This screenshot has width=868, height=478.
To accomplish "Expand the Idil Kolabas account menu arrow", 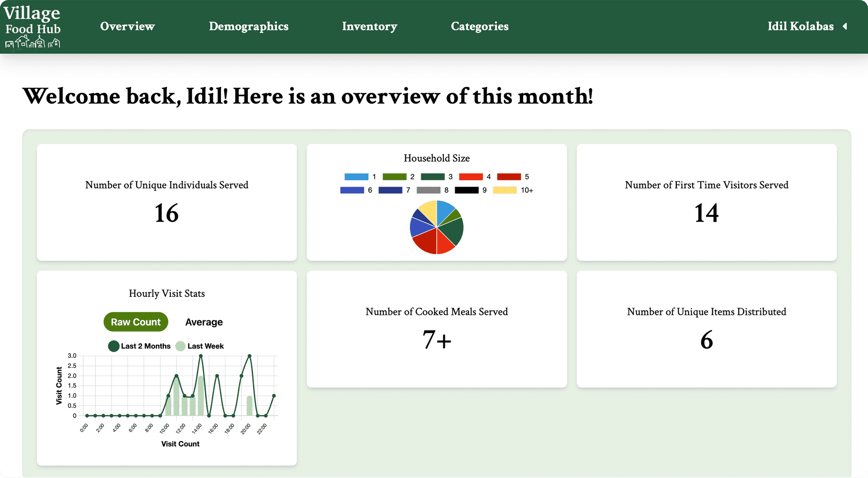I will pos(846,26).
